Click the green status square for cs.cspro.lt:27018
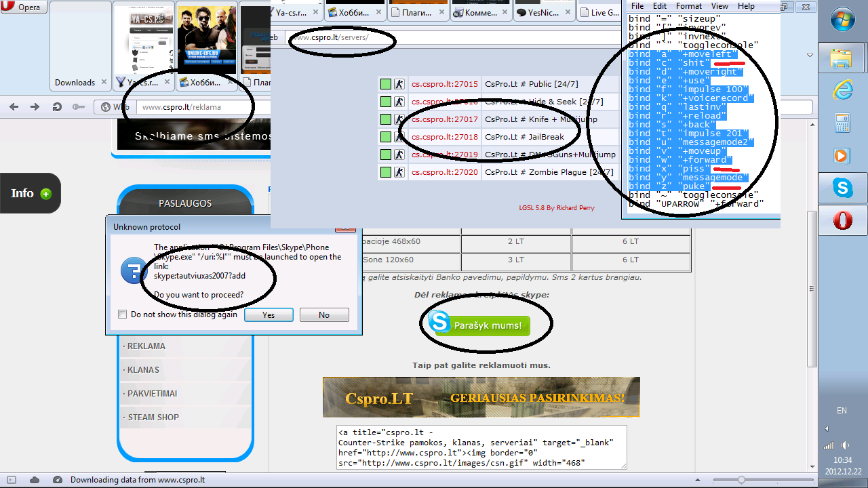Viewport: 868px width, 488px height. [x=386, y=137]
